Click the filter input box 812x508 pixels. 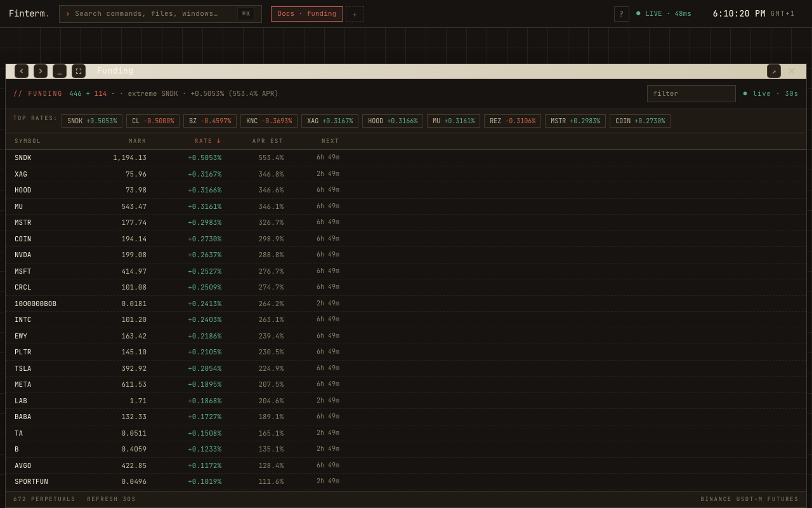(691, 94)
